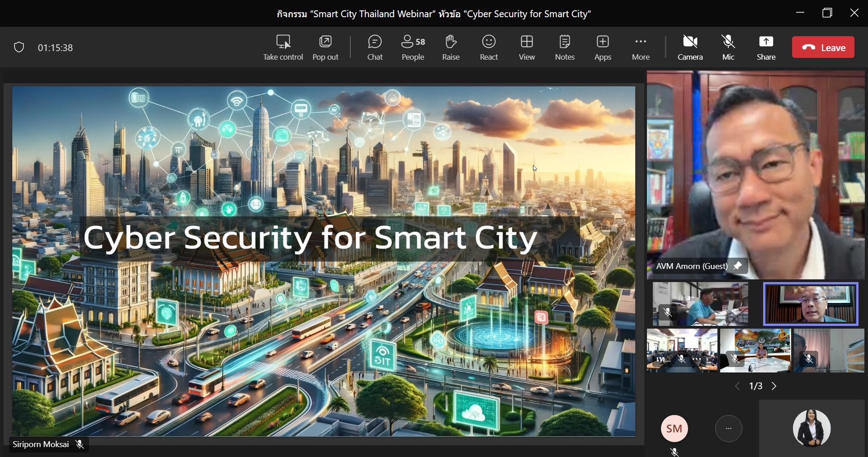This screenshot has width=868, height=457.
Task: Show the People list with 58 participants
Action: tap(413, 48)
